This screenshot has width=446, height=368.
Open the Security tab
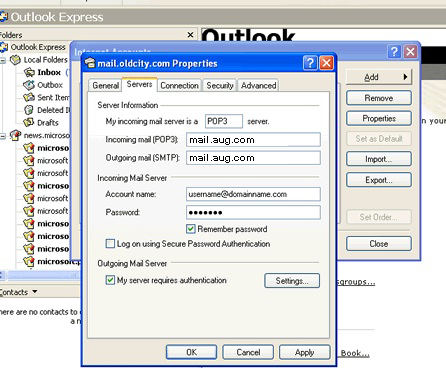tap(220, 86)
